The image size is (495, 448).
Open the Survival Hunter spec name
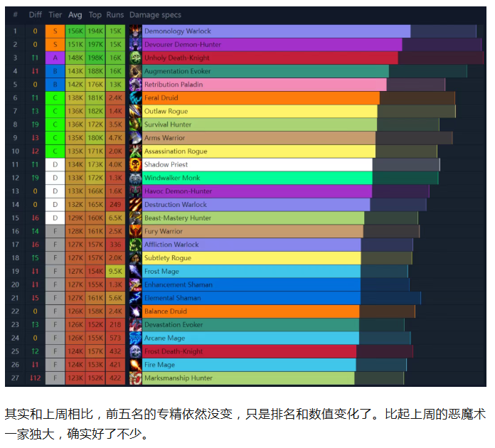(168, 124)
